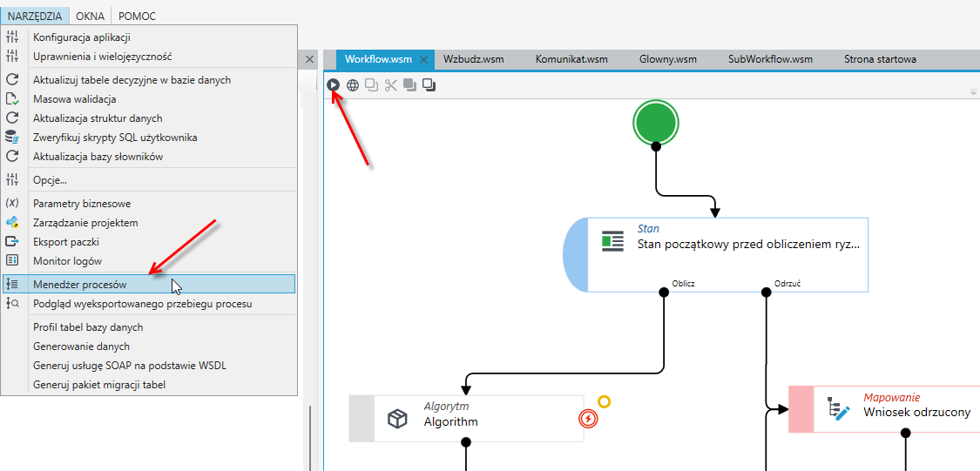Choose Uprawnienia i wielojęzyczność

click(149, 57)
